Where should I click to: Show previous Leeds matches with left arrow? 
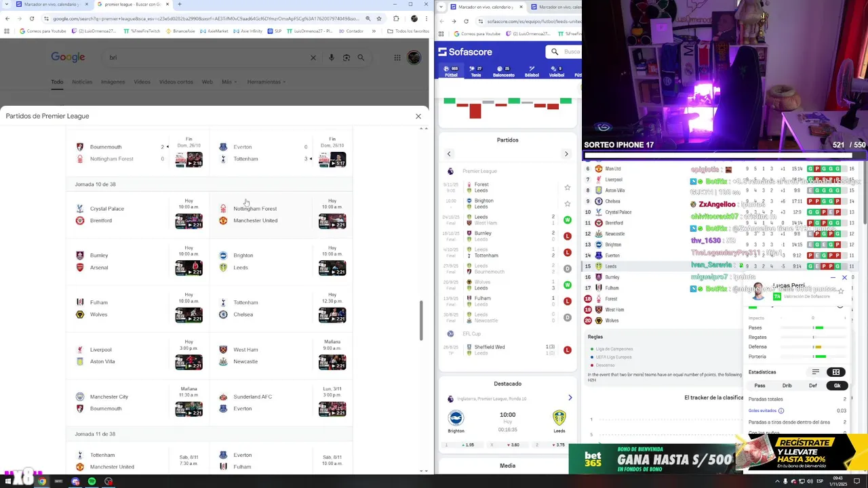click(x=449, y=154)
